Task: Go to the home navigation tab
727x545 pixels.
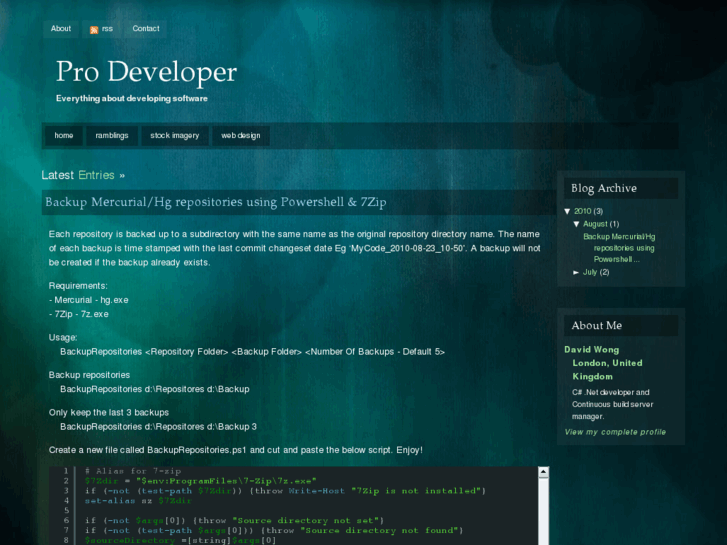Action: pyautogui.click(x=64, y=135)
